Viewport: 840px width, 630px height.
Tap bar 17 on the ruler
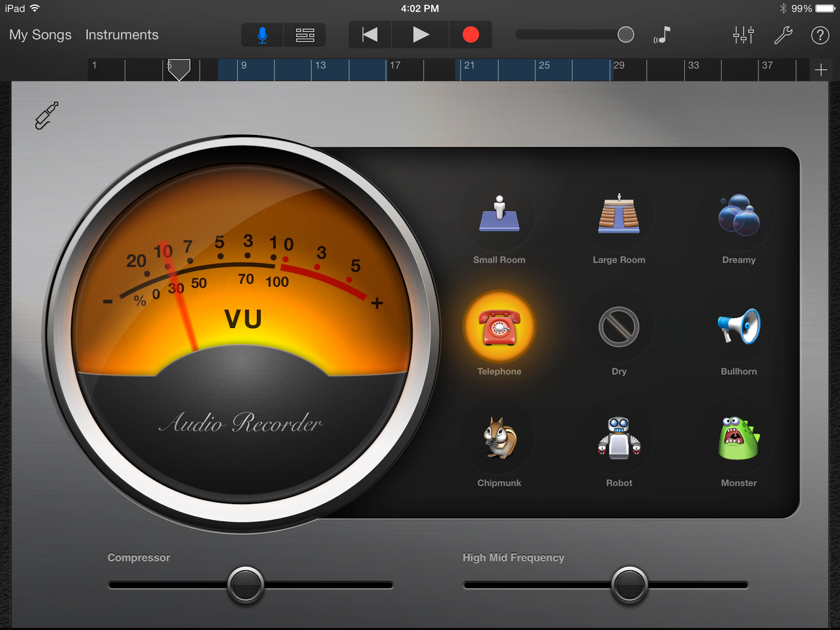(x=395, y=66)
